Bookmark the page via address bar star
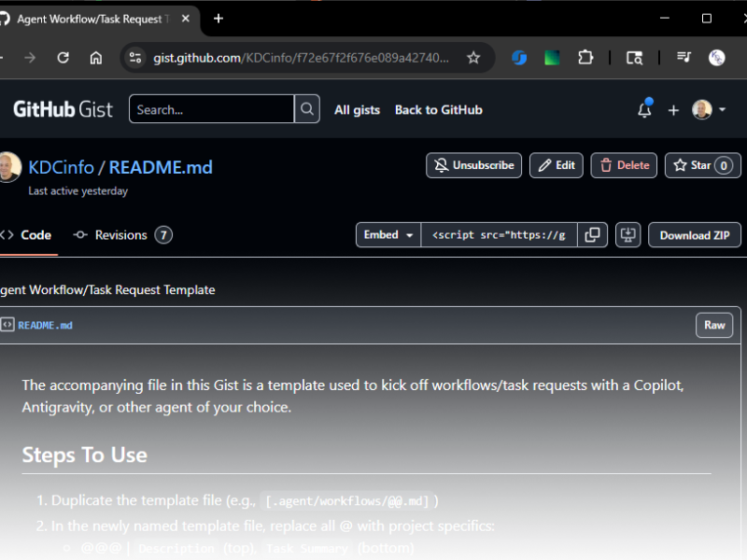 pyautogui.click(x=473, y=56)
